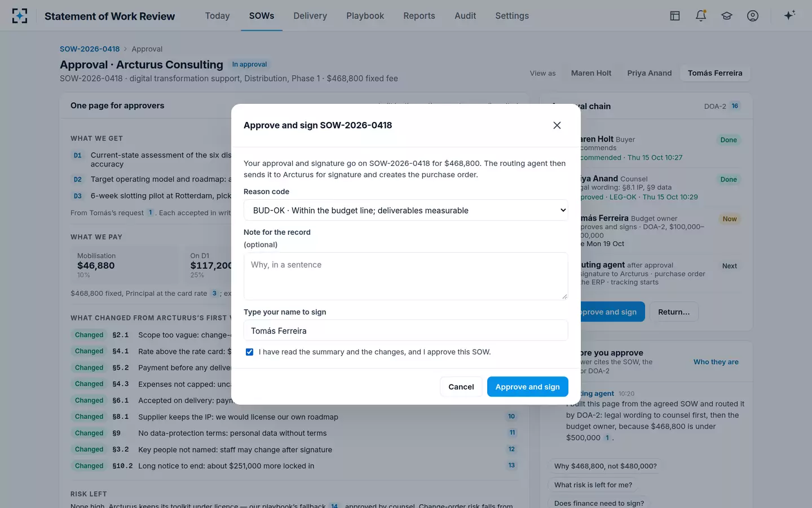Screen dimensions: 812x508
Task: Click reference badge 10 beside §8.1
Action: (511, 417)
